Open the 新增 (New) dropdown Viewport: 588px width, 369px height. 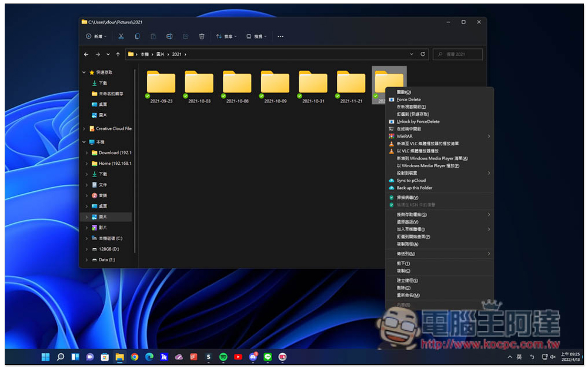point(96,36)
